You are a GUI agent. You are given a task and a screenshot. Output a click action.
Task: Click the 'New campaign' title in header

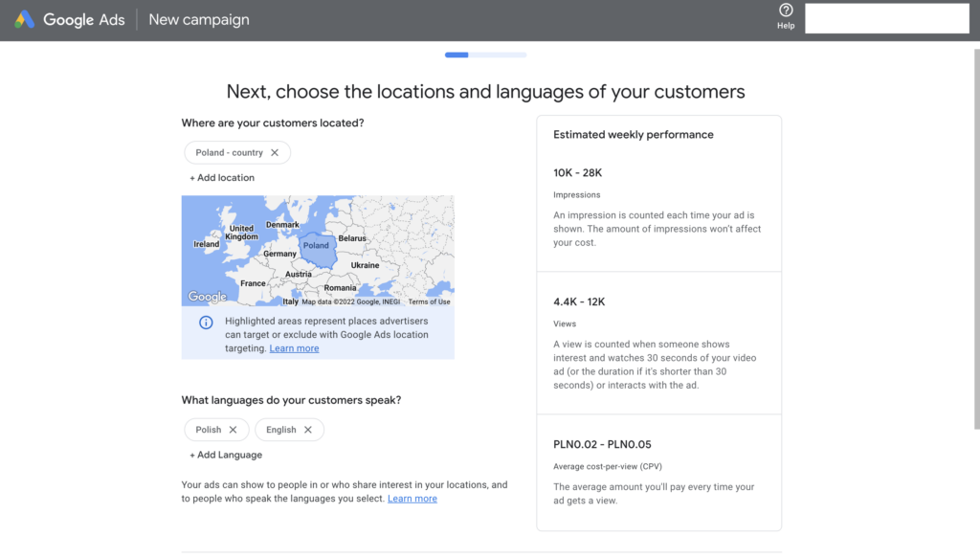coord(199,19)
